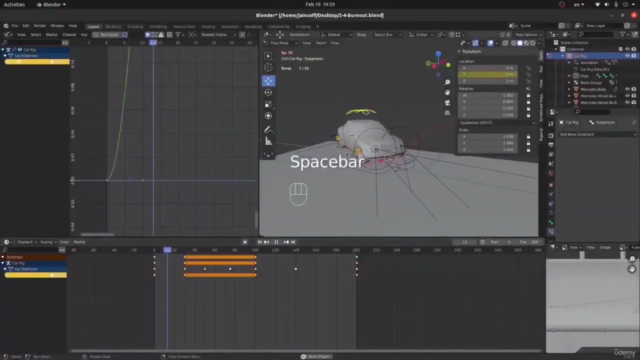Click the show overlays icon in viewport header
Screen dimensions: 640x360
[x=490, y=43]
